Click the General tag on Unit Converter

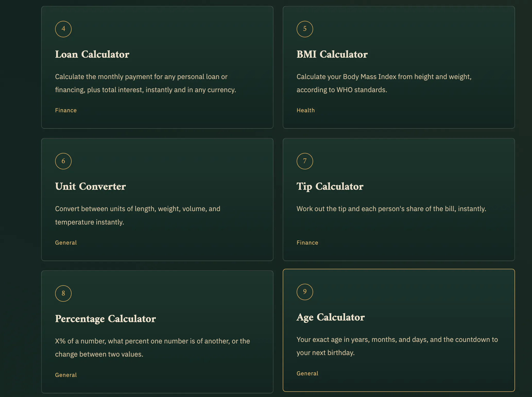pos(66,243)
